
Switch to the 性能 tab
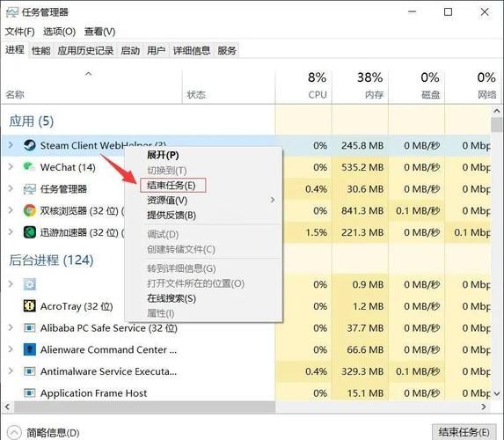pos(40,50)
